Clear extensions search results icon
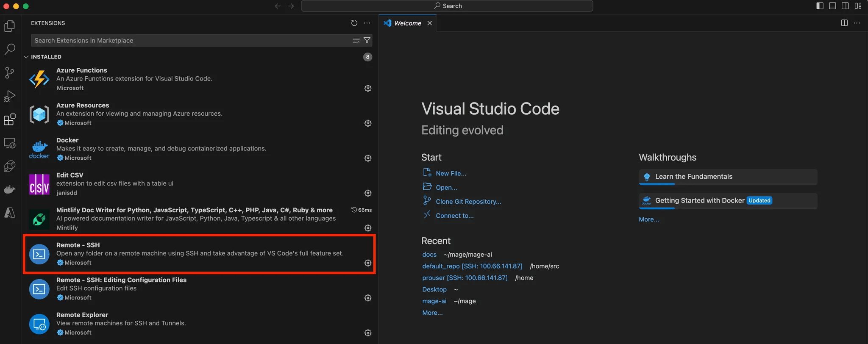Viewport: 868px width, 344px height. point(356,40)
